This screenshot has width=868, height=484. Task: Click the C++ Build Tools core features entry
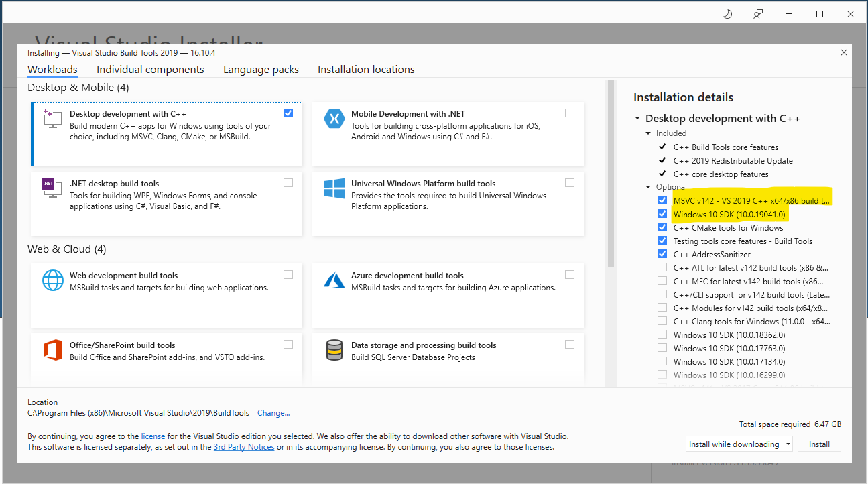tap(726, 147)
